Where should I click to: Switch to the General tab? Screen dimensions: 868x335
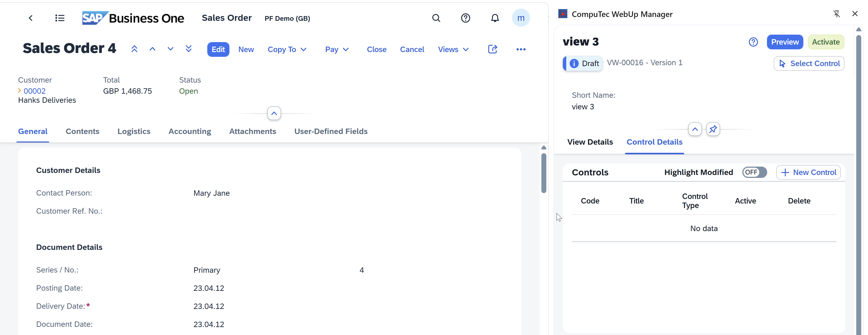33,132
